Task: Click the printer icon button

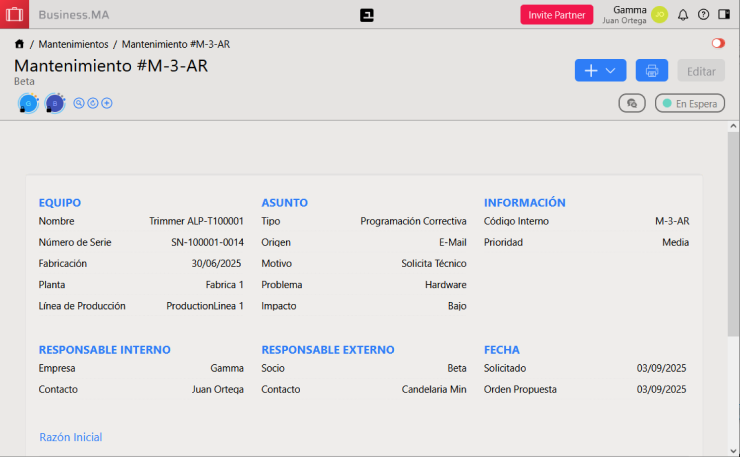Action: point(651,71)
